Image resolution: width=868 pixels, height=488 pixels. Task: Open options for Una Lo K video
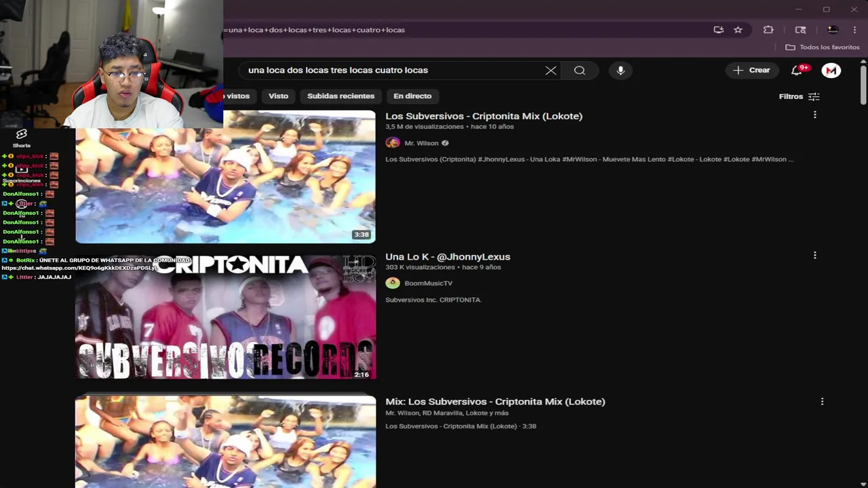pyautogui.click(x=814, y=256)
